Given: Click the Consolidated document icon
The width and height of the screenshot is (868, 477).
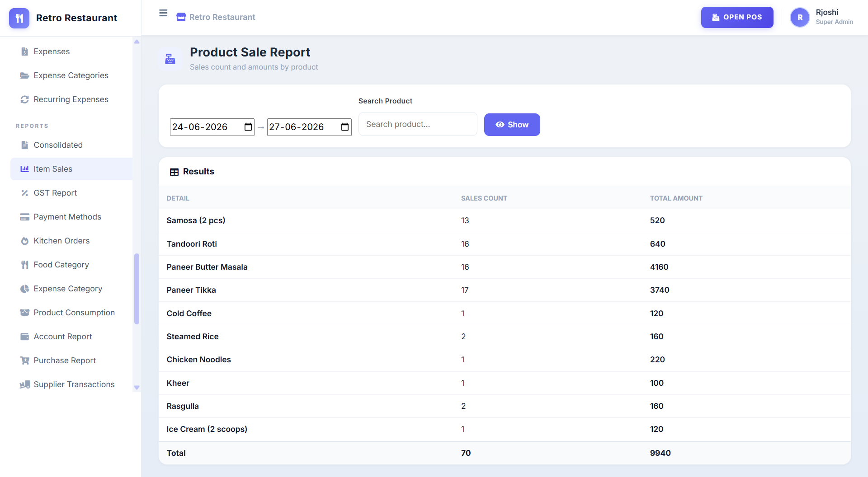Looking at the screenshot, I should 24,145.
